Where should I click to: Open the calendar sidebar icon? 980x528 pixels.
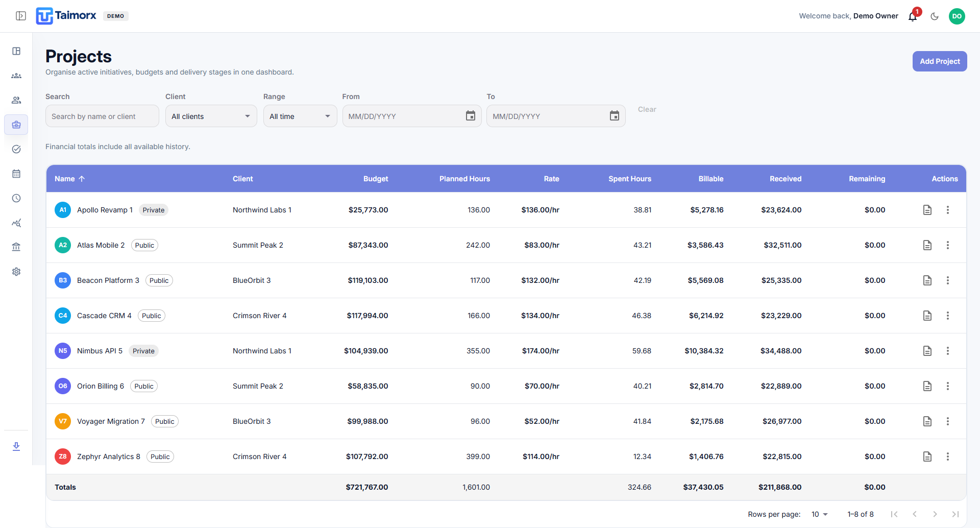(16, 174)
